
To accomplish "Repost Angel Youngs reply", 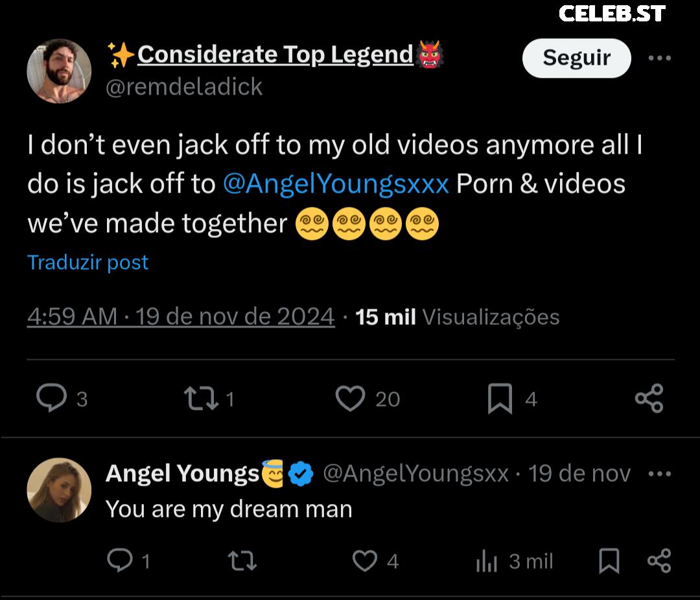I will coord(242,560).
